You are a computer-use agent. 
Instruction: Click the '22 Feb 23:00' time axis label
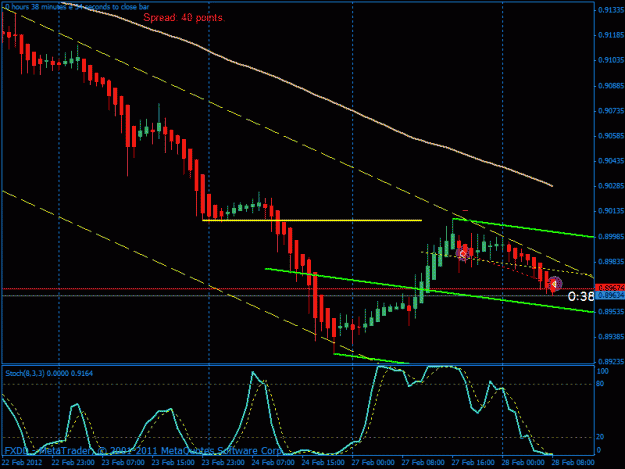click(x=73, y=462)
